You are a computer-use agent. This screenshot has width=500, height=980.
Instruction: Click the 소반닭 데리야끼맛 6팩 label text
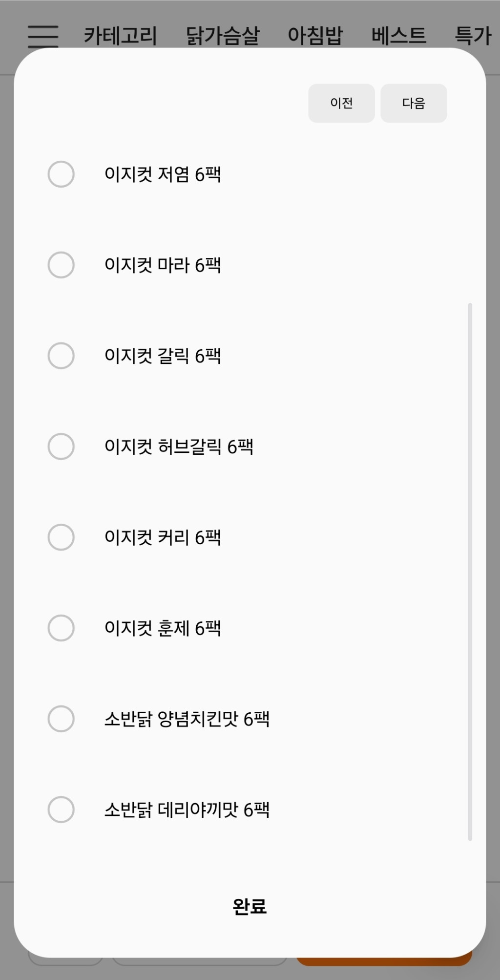[x=187, y=810]
